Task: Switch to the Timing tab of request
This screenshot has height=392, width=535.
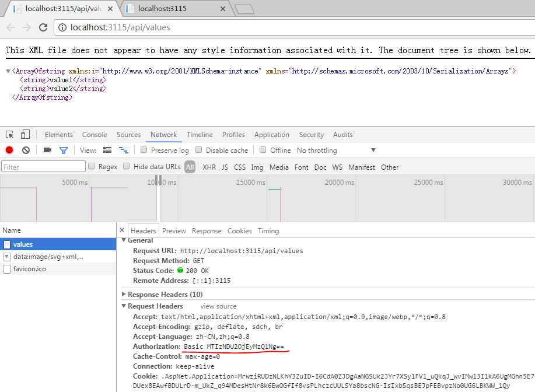Action: (268, 231)
